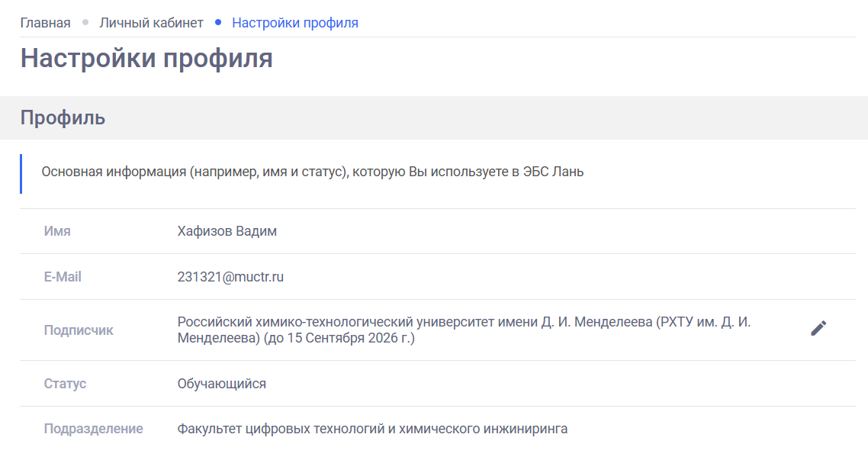Select the Статус value Обучающийся

220,383
